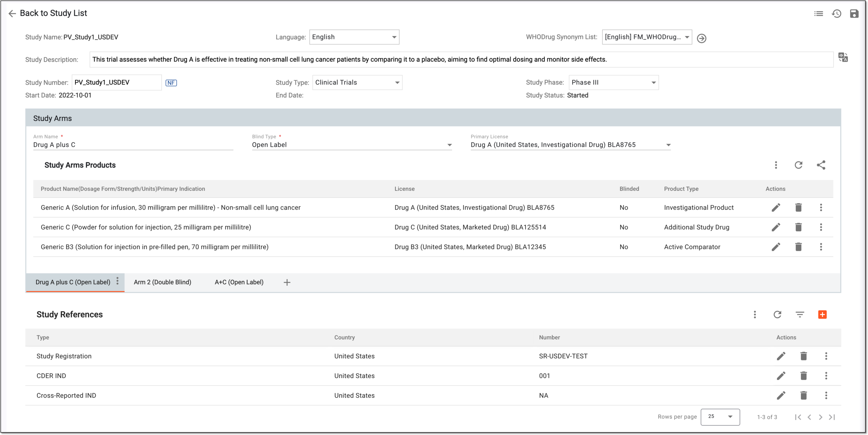This screenshot has height=435, width=868.
Task: Open the Blind Type dropdown
Action: point(352,145)
